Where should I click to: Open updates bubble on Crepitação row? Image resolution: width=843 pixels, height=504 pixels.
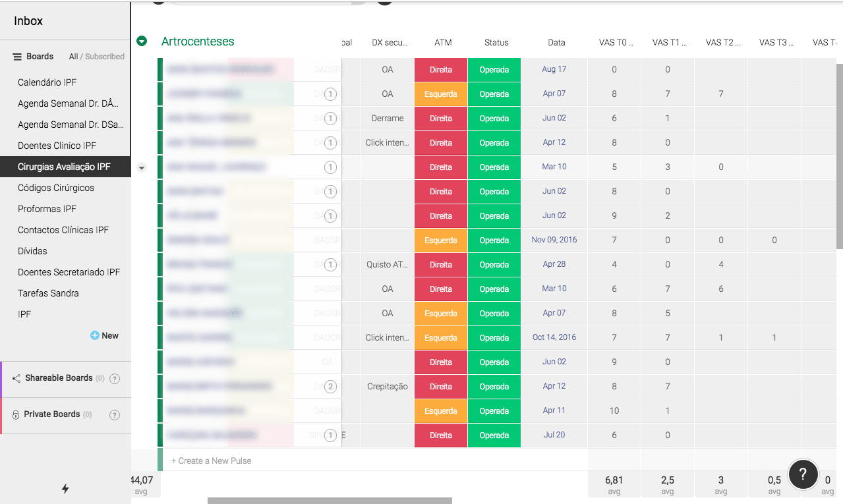pos(330,387)
